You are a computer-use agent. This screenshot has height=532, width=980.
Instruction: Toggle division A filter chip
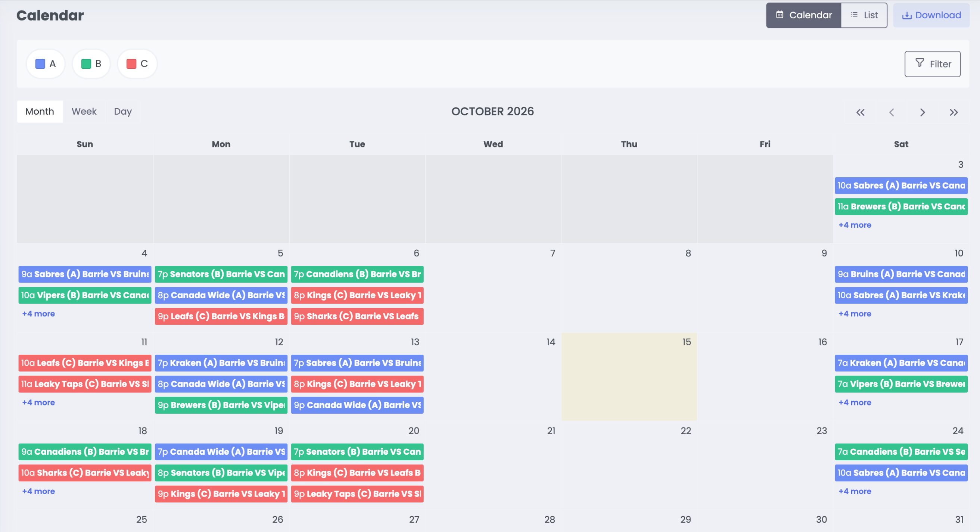click(x=46, y=63)
